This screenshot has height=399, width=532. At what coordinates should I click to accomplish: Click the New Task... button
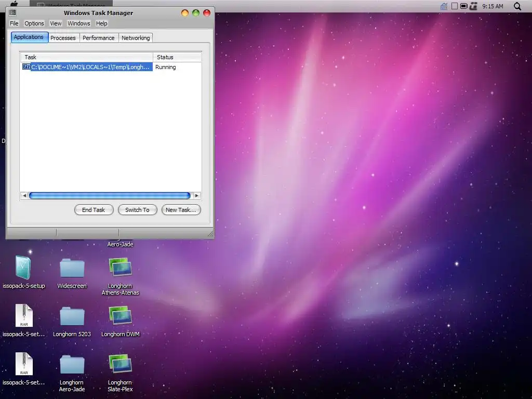click(181, 210)
